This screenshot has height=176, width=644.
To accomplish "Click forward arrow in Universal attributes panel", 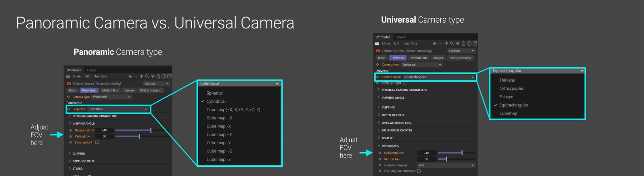I will tap(440, 43).
